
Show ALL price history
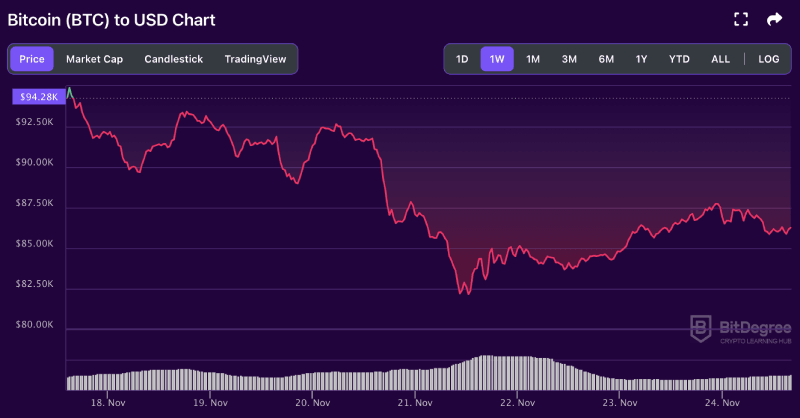tap(720, 59)
